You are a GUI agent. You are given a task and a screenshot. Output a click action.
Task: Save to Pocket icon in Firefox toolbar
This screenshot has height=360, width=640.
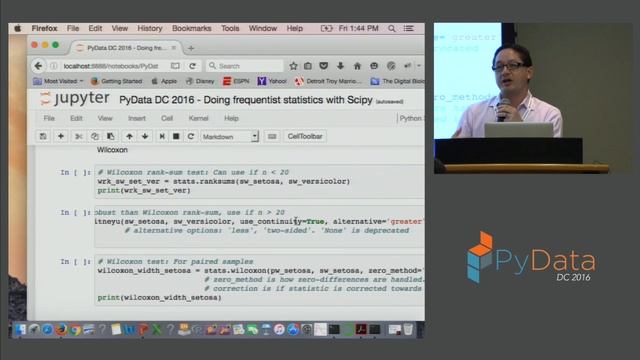click(x=324, y=66)
